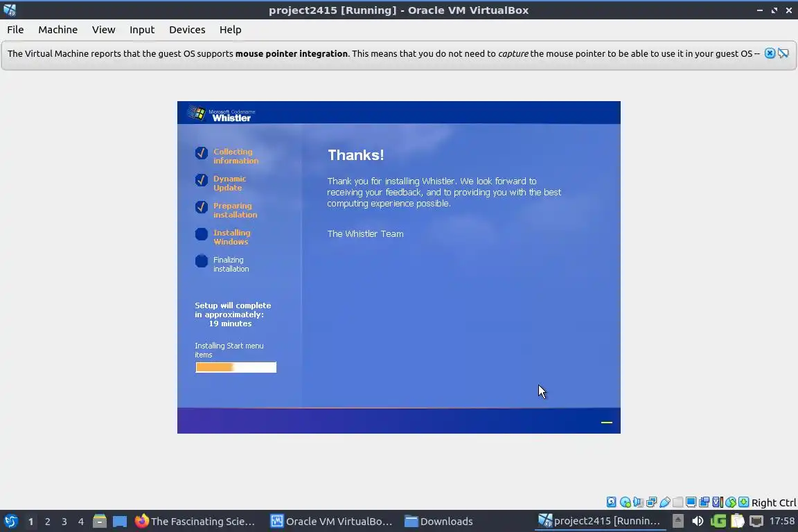Click the 19 minutes remaining text

coord(230,323)
